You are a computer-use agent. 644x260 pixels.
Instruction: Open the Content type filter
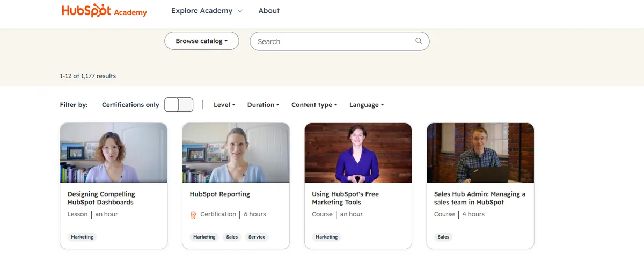[x=314, y=105]
